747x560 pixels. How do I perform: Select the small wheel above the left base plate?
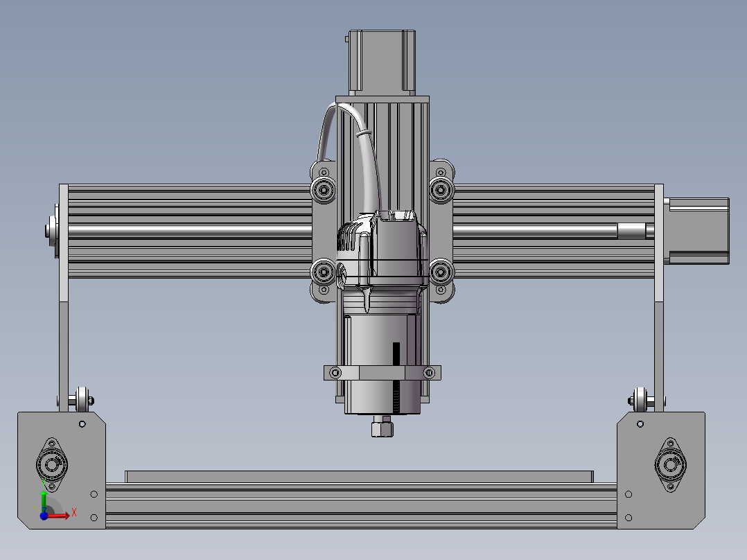[82, 400]
